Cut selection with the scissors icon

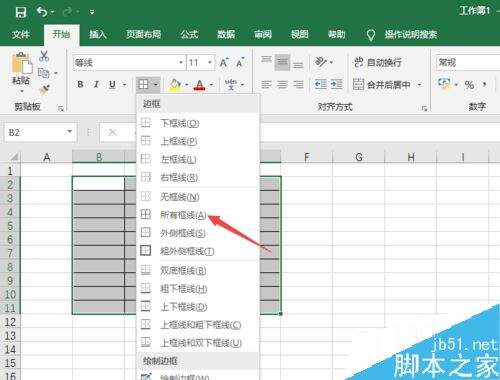tap(44, 56)
